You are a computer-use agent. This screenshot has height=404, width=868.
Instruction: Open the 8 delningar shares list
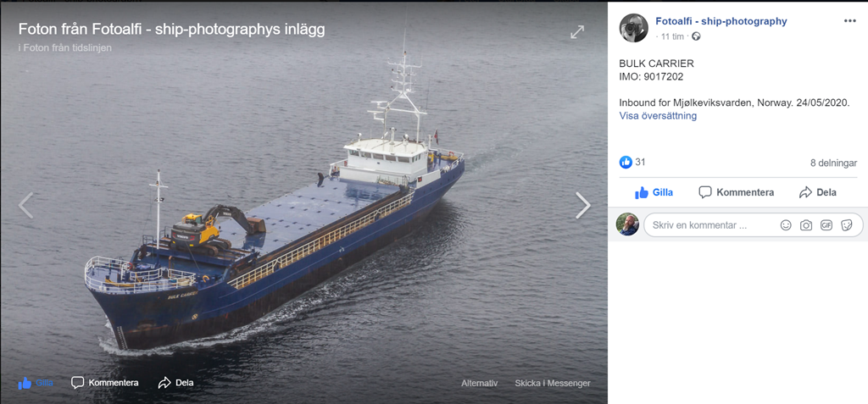click(x=833, y=163)
